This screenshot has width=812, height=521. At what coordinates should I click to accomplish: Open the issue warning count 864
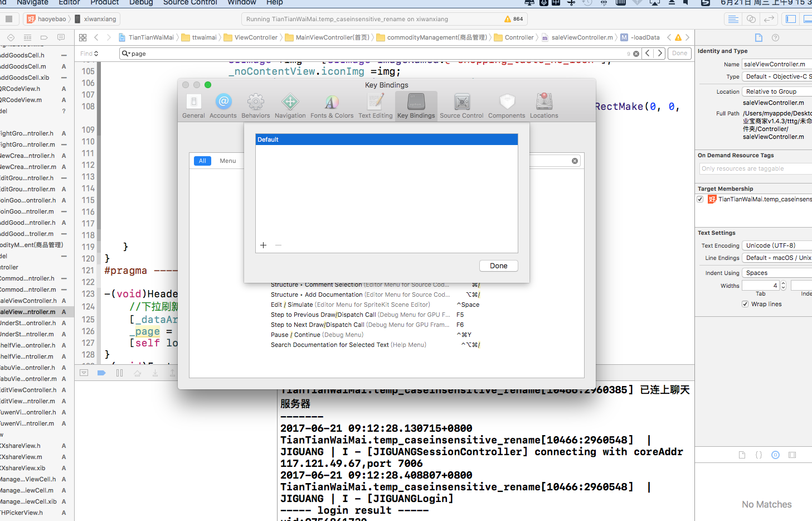(513, 19)
